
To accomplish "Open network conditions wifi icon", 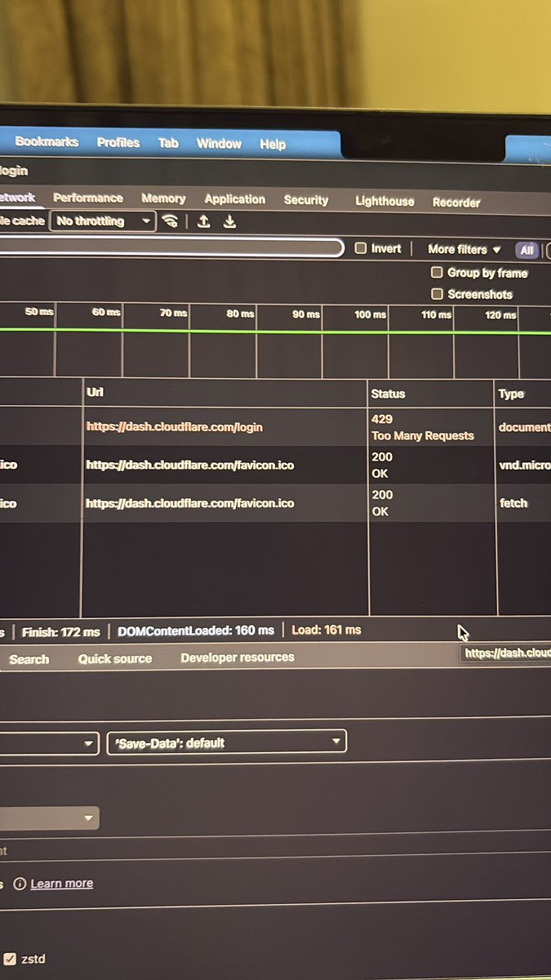I will tap(170, 221).
